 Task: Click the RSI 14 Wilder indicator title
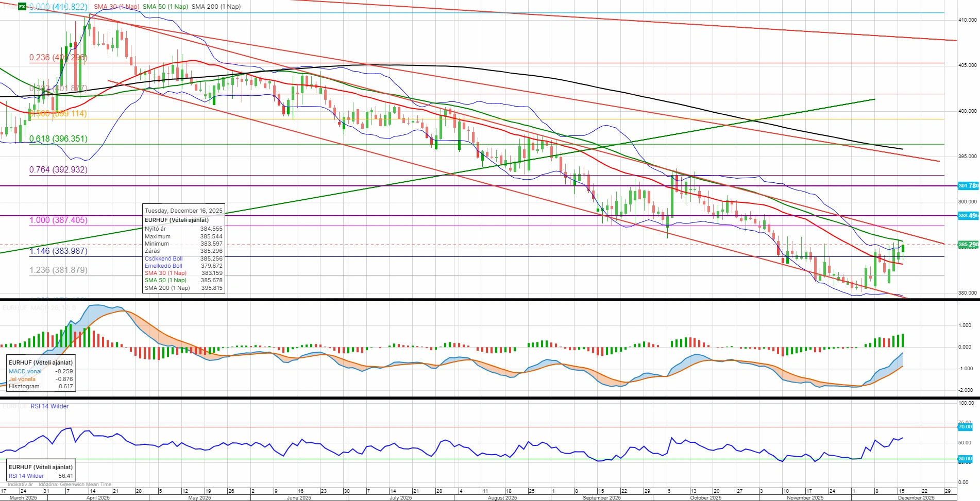point(49,406)
